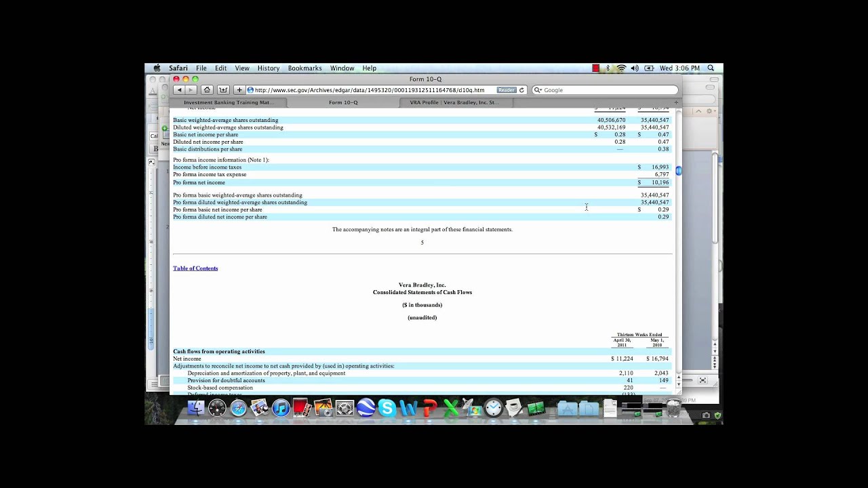Click the 40,506,670 shares value
868x488 pixels.
611,120
